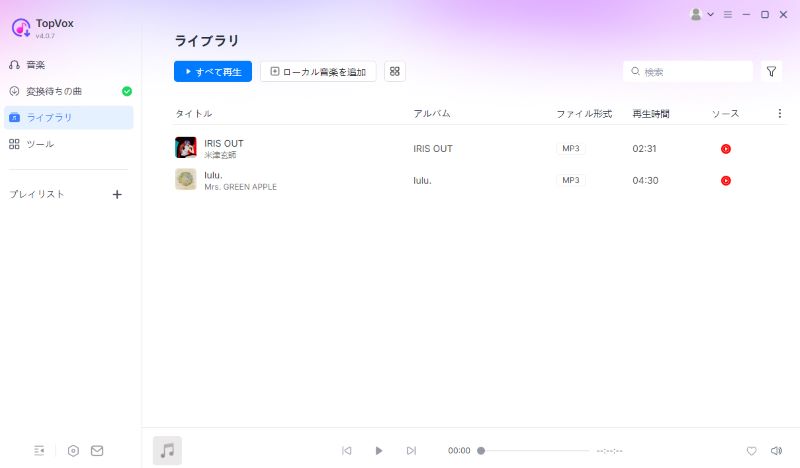
Task: Click the 00:00 elapsed time
Action: (x=459, y=451)
